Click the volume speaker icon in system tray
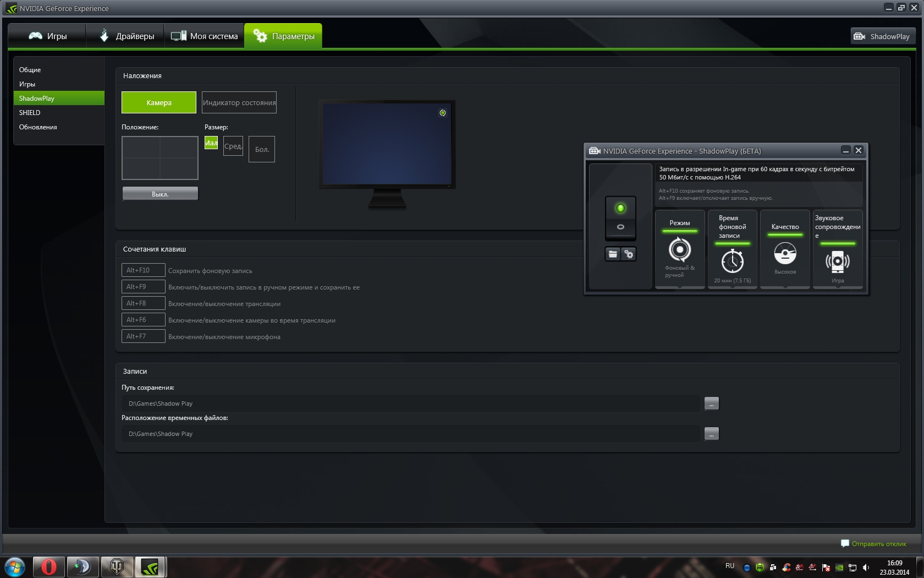This screenshot has width=924, height=578. coord(866,567)
